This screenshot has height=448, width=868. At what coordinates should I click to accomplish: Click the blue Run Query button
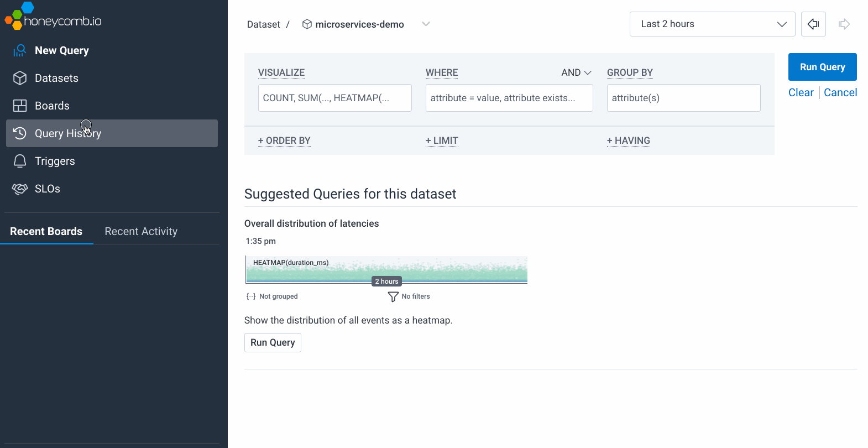pyautogui.click(x=822, y=67)
